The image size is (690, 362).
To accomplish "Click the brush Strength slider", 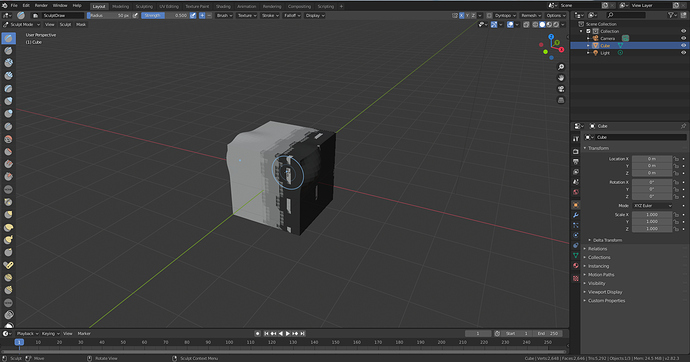I will [165, 15].
